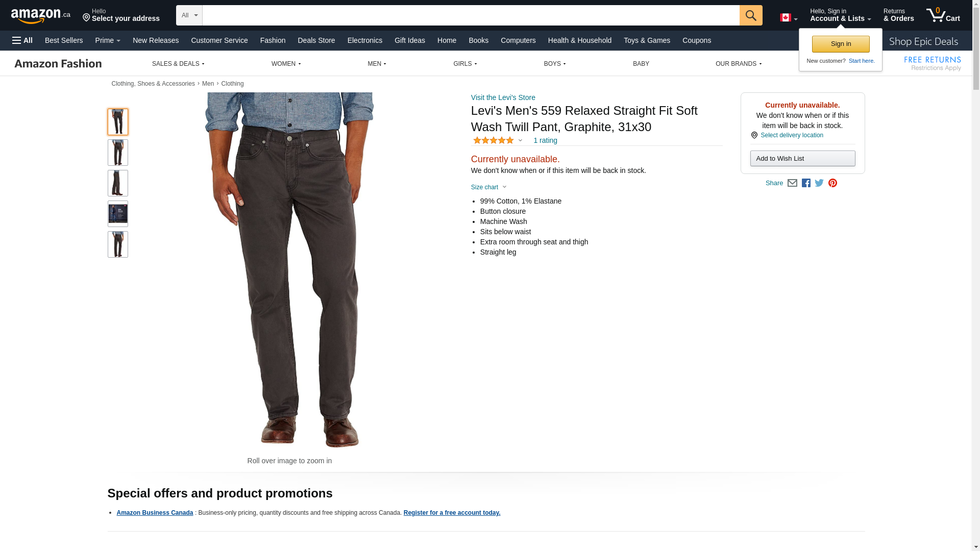Share product on Facebook

806,183
